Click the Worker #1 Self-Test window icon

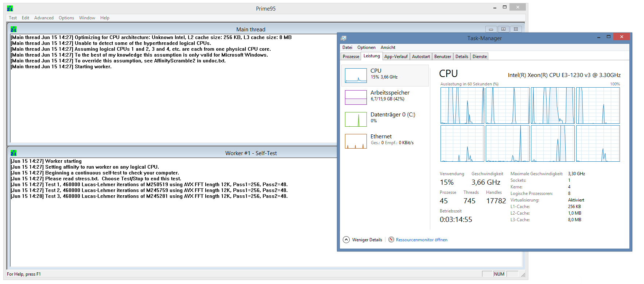click(13, 153)
